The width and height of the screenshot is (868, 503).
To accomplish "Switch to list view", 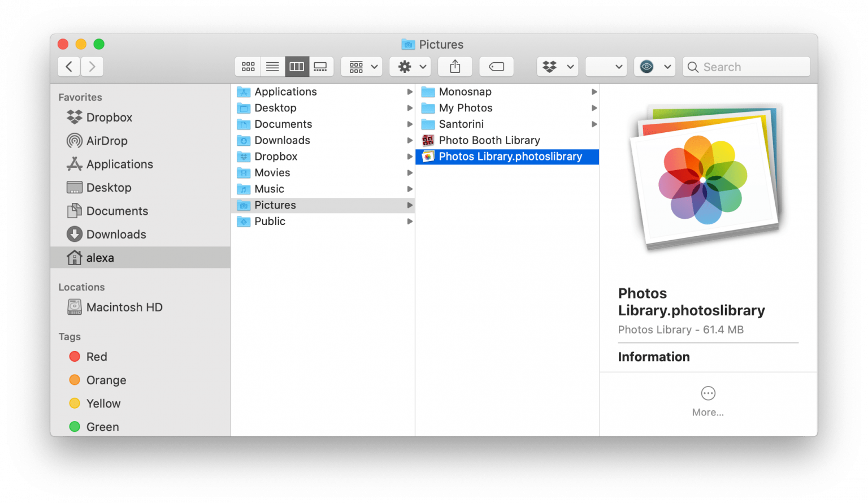I will 272,66.
